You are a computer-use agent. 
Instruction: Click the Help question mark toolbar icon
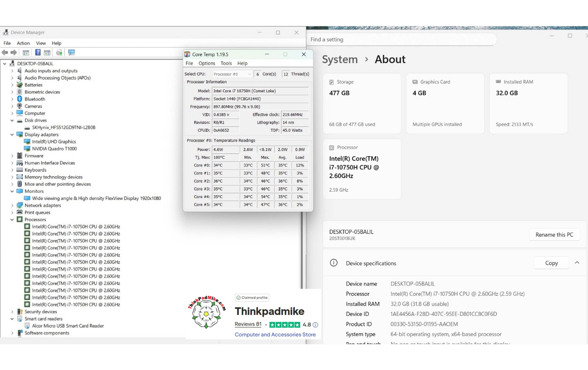38,53
